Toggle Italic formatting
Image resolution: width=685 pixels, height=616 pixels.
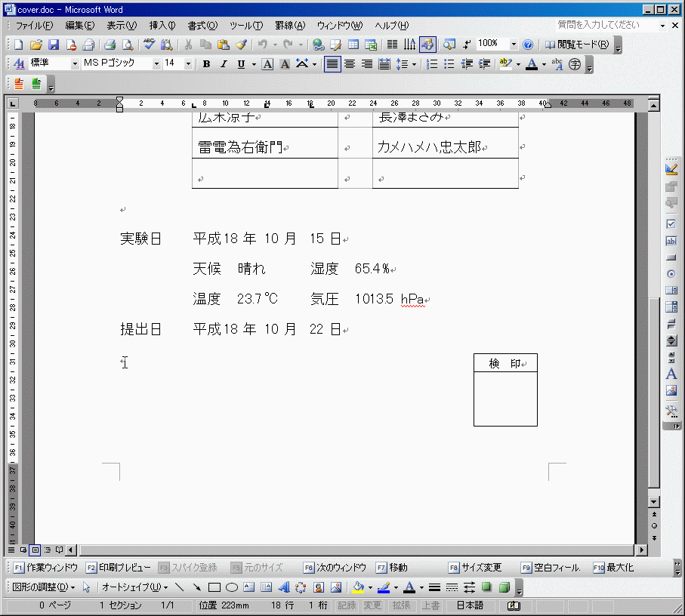224,64
